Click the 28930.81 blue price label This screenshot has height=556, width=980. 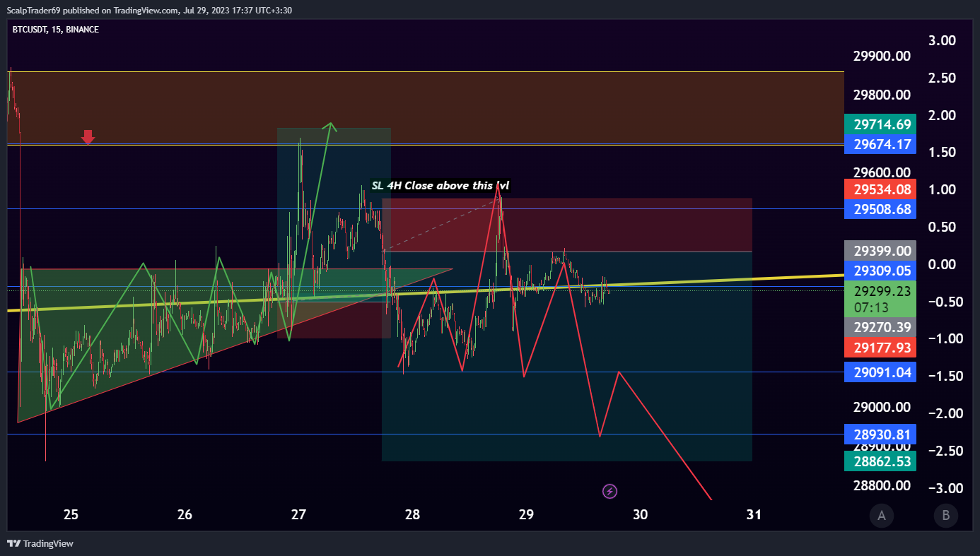[x=880, y=434]
